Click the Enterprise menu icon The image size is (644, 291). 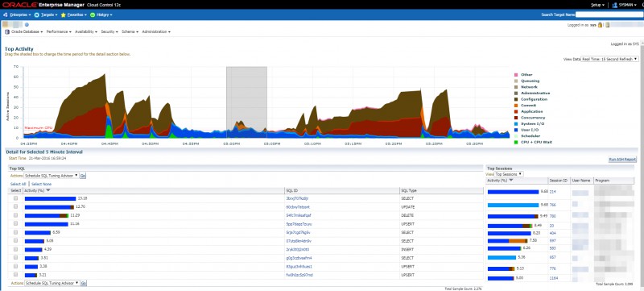click(6, 15)
